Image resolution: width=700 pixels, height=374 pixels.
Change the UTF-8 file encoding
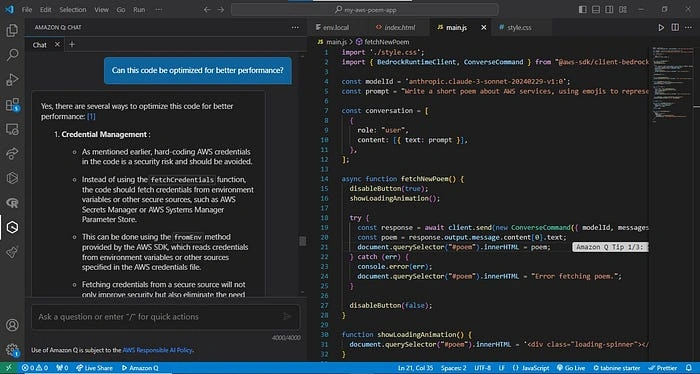(x=483, y=368)
